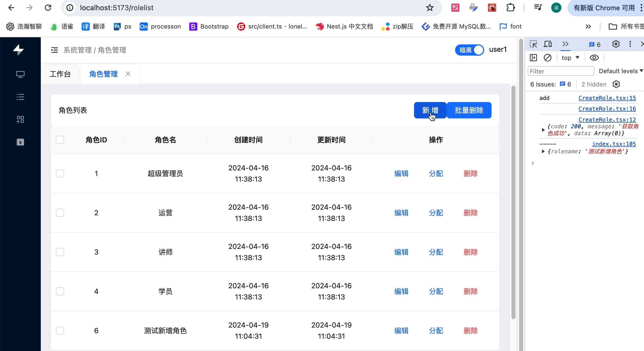This screenshot has height=351, width=644.
Task: Click 删除 for the 运营 role
Action: coord(470,213)
